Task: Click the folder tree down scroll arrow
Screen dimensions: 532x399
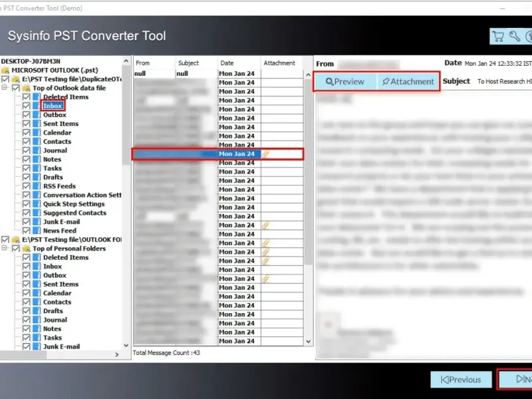Action: [x=126, y=346]
